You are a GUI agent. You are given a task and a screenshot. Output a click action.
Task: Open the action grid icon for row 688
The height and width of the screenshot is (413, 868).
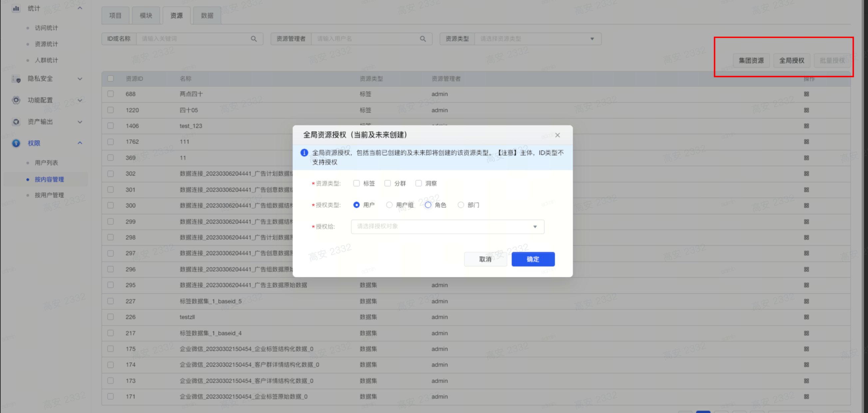(806, 94)
